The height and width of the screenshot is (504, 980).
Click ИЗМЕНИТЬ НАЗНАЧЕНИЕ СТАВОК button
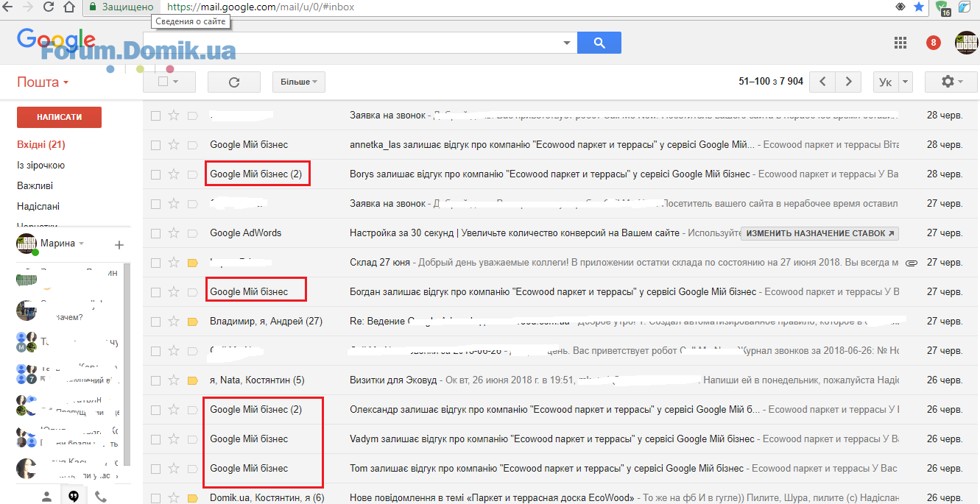click(819, 233)
